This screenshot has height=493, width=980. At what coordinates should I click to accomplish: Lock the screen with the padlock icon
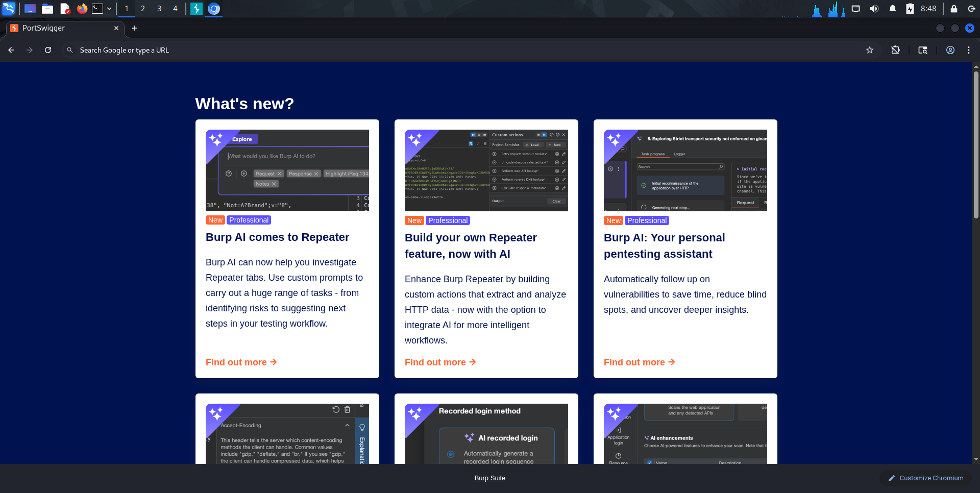tap(953, 9)
